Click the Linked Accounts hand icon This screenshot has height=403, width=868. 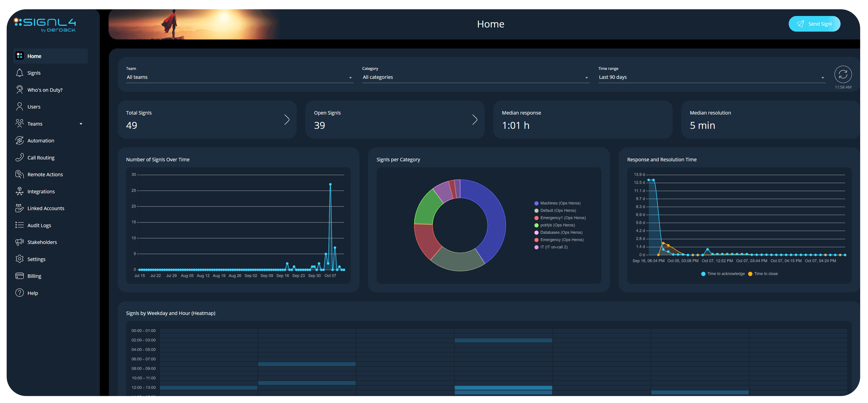[19, 208]
